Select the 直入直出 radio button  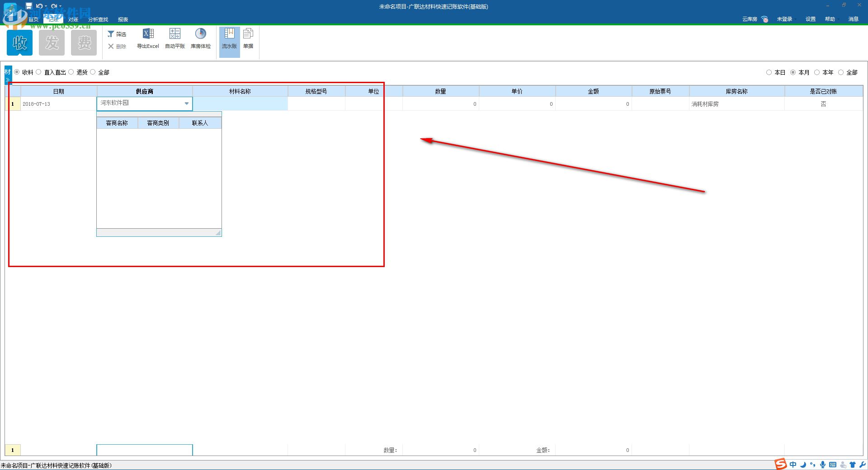(x=38, y=72)
